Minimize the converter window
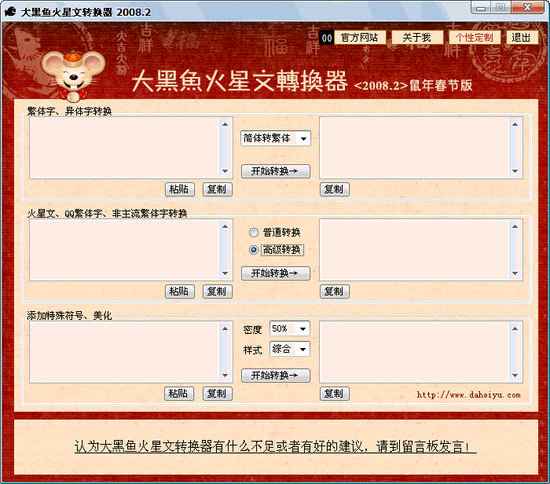 pos(481,7)
